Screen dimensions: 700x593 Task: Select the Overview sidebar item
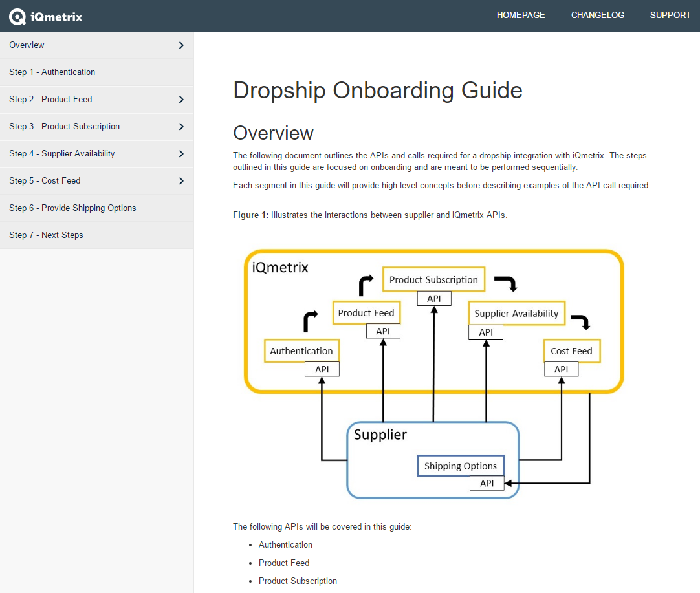(x=27, y=45)
